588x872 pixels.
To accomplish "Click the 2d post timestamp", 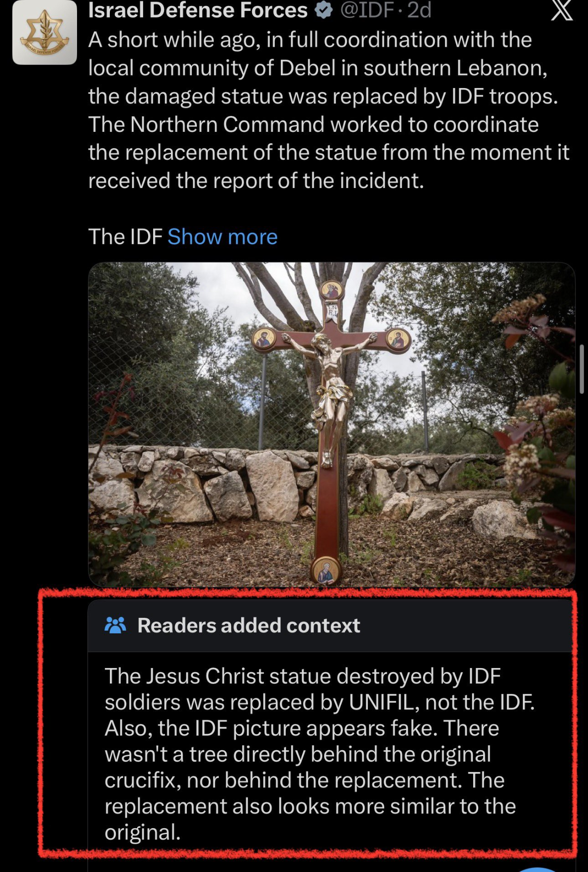I will [x=419, y=10].
